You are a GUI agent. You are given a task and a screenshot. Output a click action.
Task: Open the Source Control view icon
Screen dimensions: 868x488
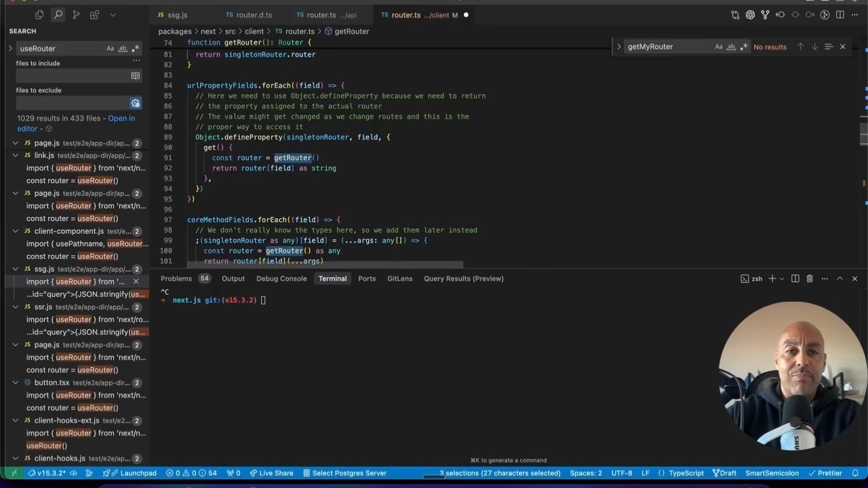pyautogui.click(x=76, y=15)
